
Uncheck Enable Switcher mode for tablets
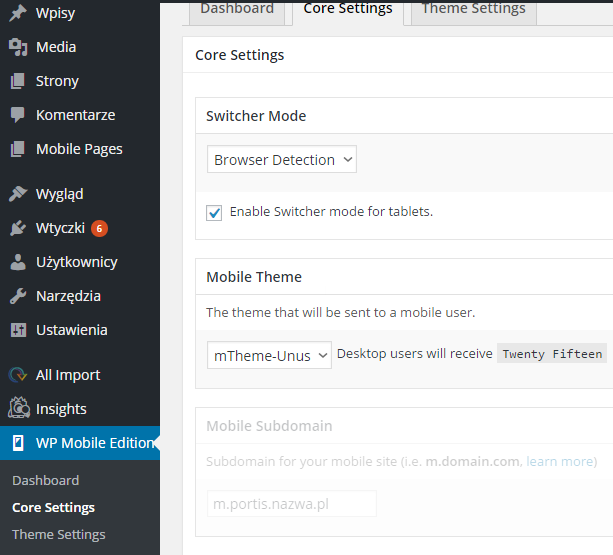tap(214, 213)
